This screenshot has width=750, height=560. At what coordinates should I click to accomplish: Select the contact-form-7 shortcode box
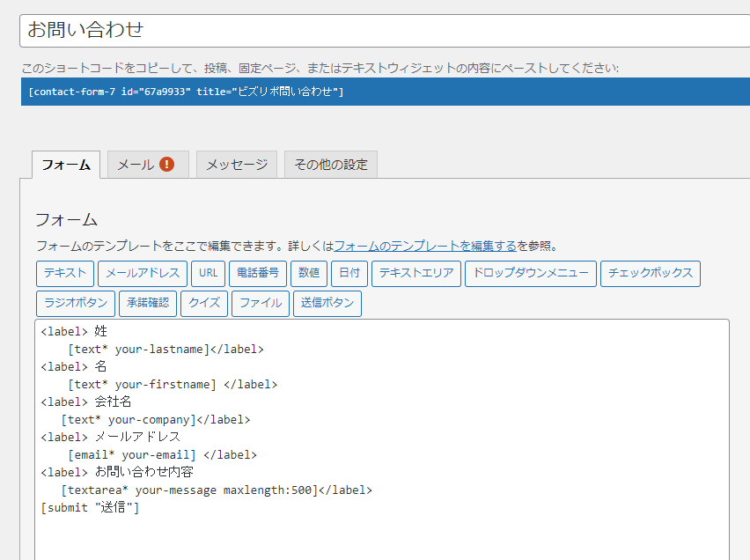tap(386, 92)
